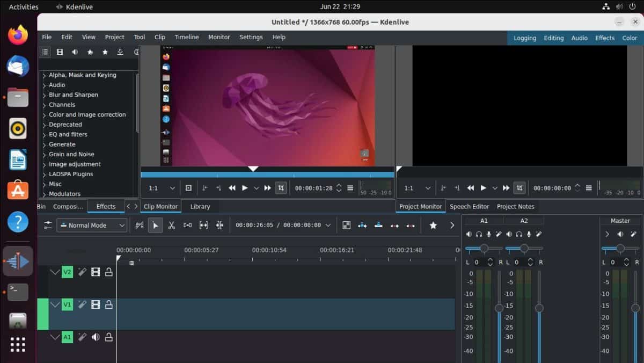Click the audio effects speaker icon in Effects panel
Image resolution: width=644 pixels, height=363 pixels.
pyautogui.click(x=75, y=52)
